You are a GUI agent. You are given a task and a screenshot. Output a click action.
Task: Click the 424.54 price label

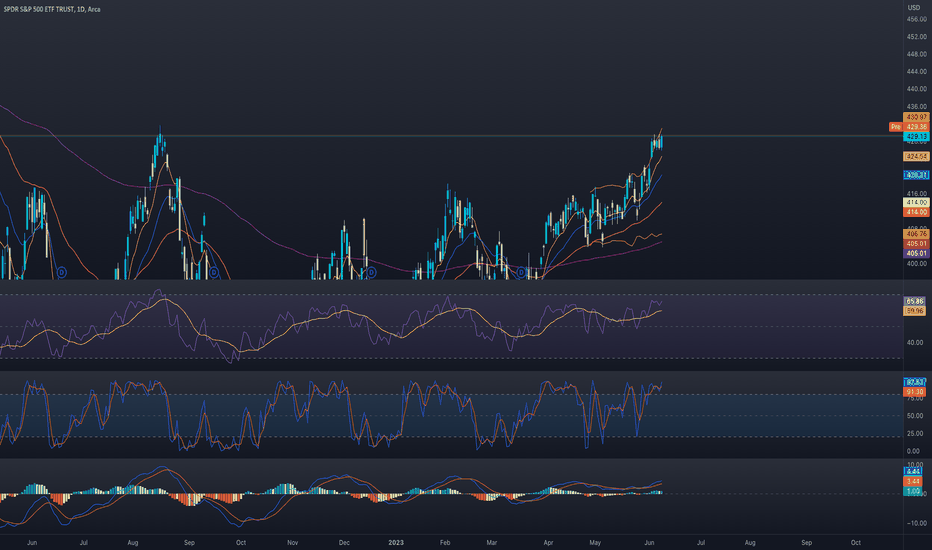(916, 156)
